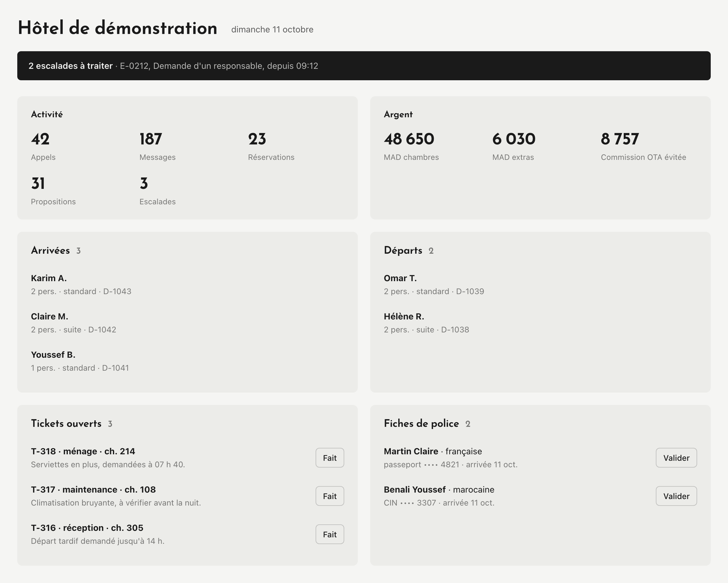
Task: Click the 'Activité' heading
Action: [47, 115]
